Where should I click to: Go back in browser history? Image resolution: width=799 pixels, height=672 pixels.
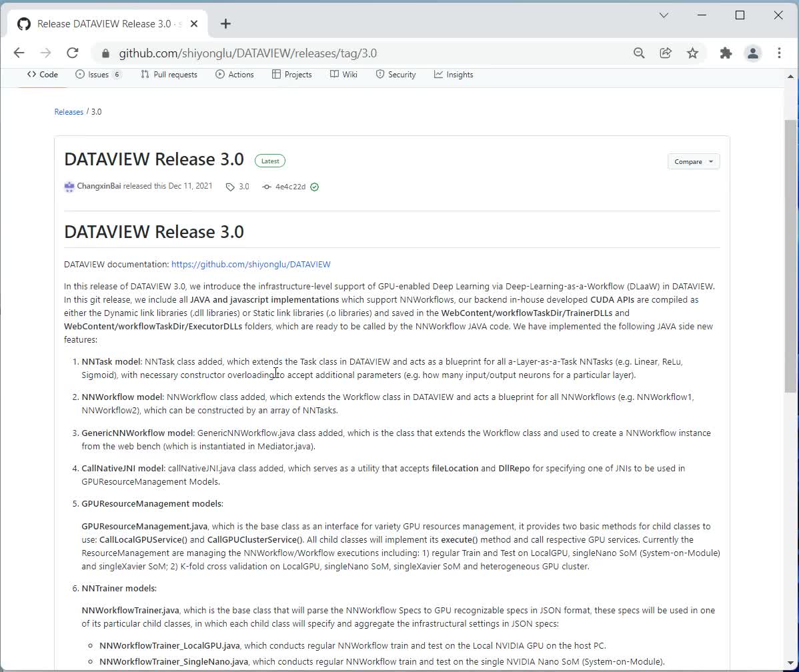(x=19, y=53)
